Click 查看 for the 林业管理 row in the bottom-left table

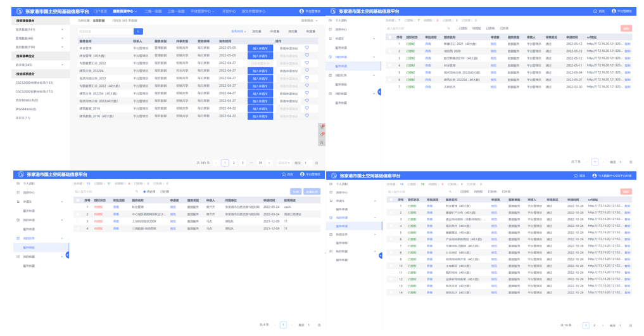point(116,207)
